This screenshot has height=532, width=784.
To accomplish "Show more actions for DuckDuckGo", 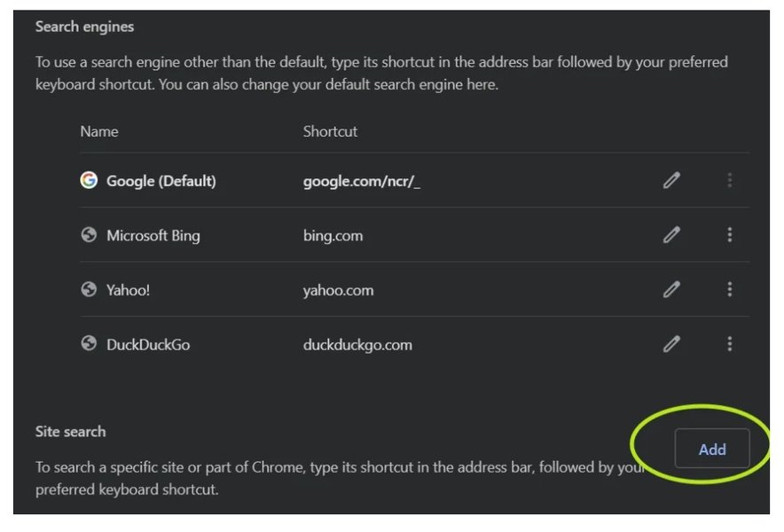I will pos(729,344).
